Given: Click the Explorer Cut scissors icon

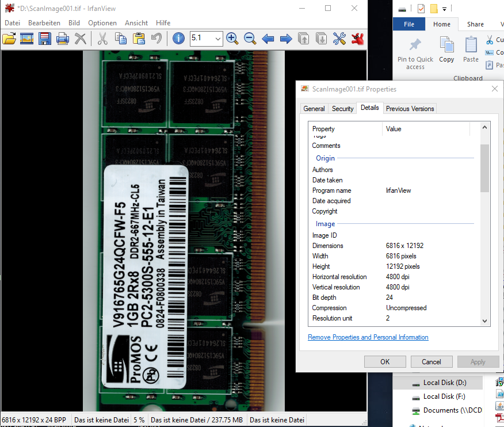Looking at the screenshot, I should click(490, 40).
